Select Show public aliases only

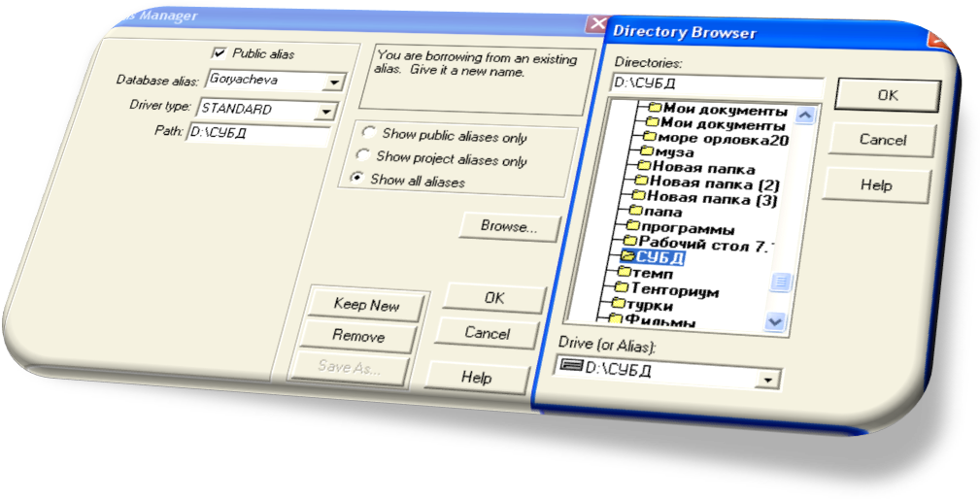369,132
